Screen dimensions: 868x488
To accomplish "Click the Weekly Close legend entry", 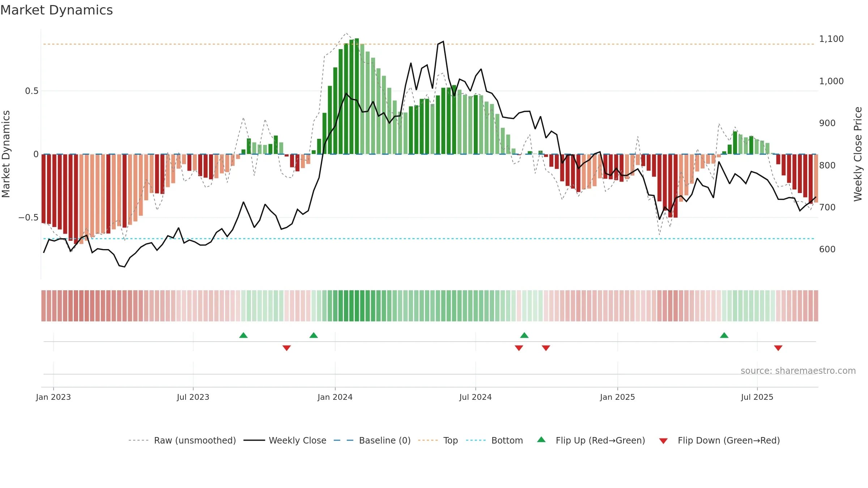I will click(285, 440).
